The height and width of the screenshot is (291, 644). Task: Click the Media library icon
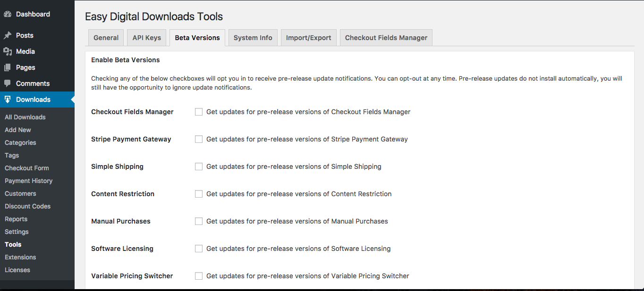click(8, 51)
